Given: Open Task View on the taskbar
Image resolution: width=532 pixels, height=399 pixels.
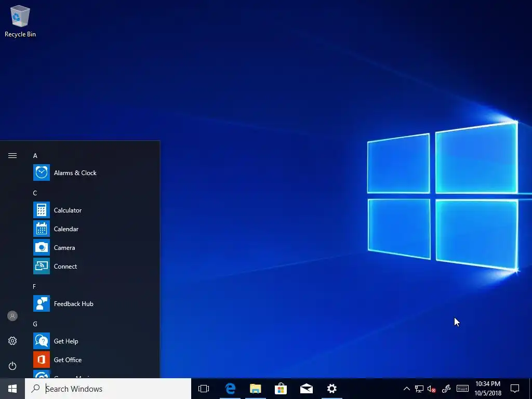Looking at the screenshot, I should (x=204, y=389).
